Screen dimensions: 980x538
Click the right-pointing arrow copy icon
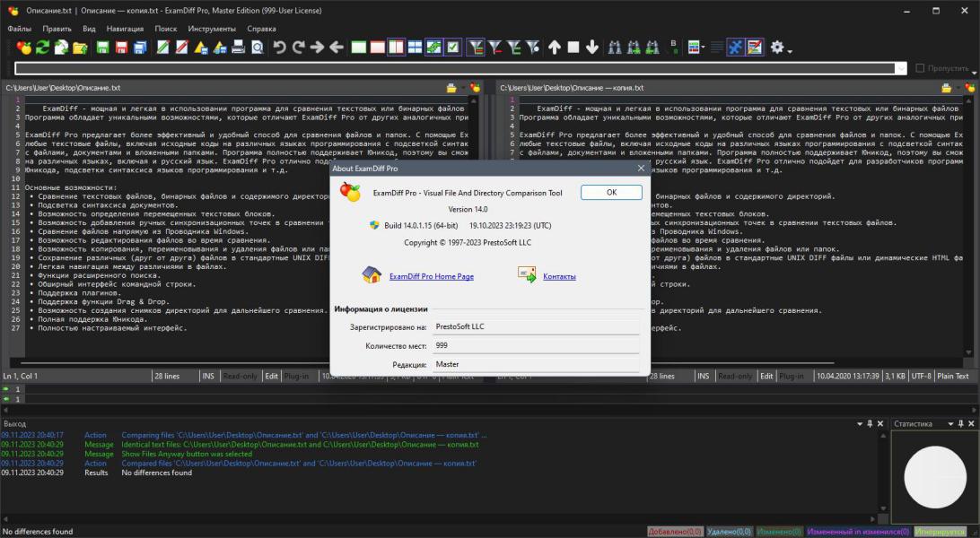(318, 48)
